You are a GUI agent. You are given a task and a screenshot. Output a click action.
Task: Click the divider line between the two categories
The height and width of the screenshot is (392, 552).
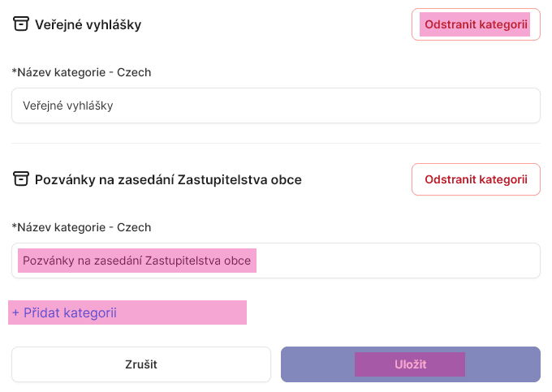276,144
